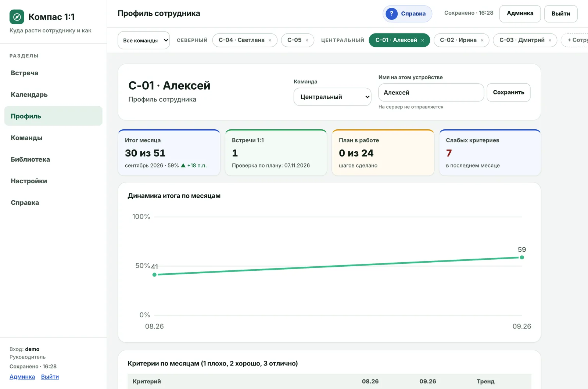Click the Динамика итога по месяцам heading
Screen dimensions: 588x389
tap(174, 196)
